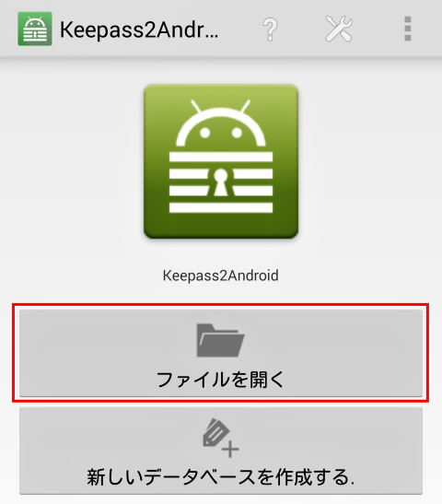Screen dimensions: 442x504
Task: Select the ファイルを開く text label
Action: [220, 380]
